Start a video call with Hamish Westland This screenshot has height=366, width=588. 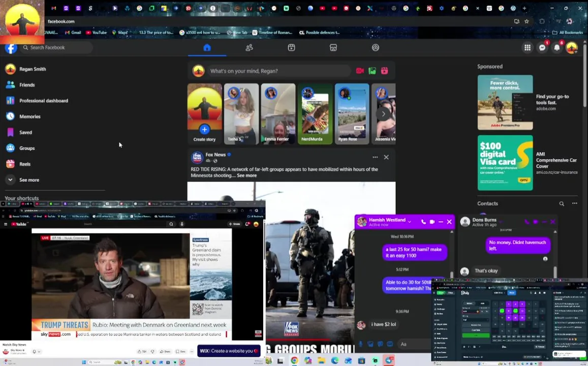432,222
